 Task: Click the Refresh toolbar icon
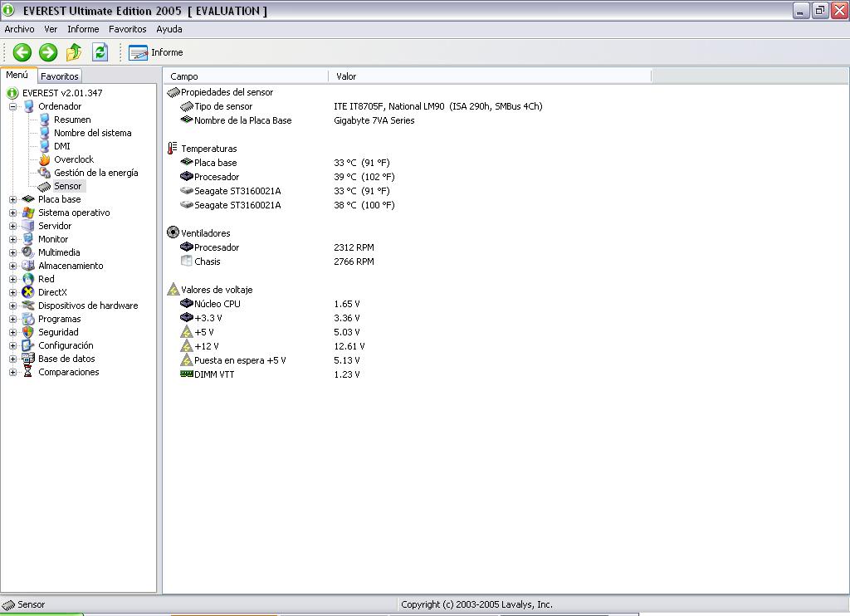point(100,52)
